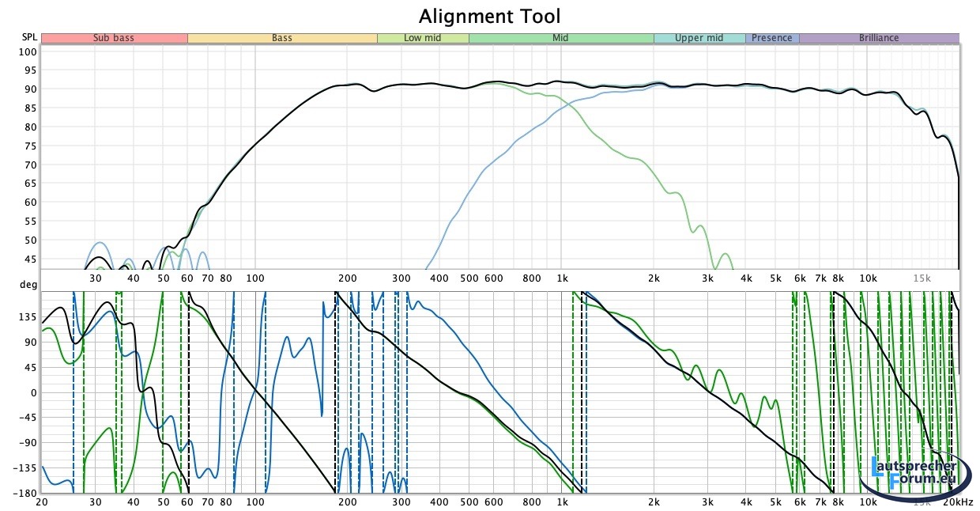This screenshot has height=511, width=980.
Task: Select the red Sub bass band
Action: (x=114, y=38)
